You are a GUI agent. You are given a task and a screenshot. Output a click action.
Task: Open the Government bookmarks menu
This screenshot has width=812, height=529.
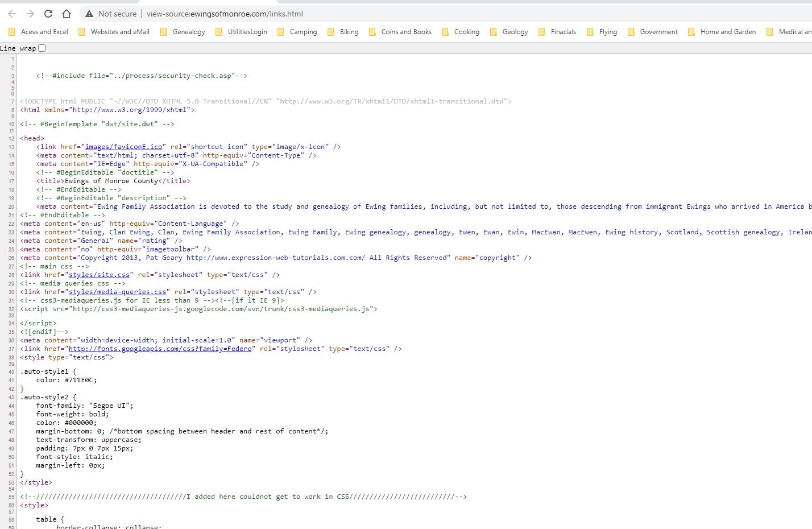(653, 32)
